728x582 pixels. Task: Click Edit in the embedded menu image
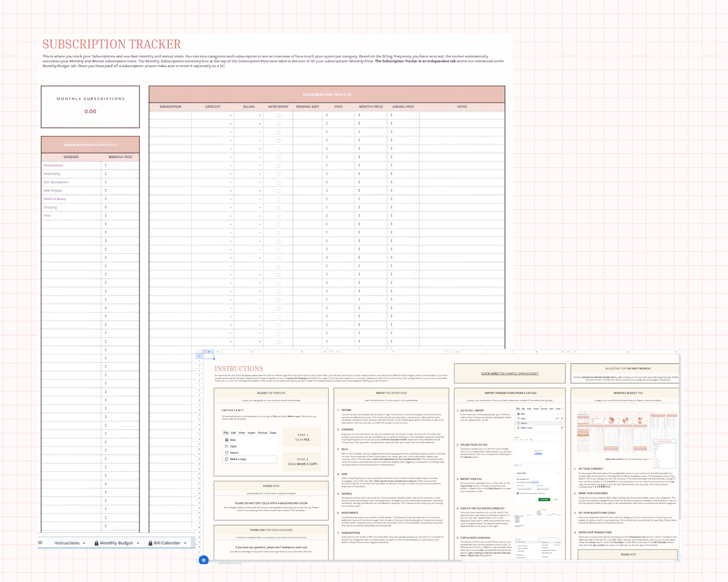(x=233, y=432)
